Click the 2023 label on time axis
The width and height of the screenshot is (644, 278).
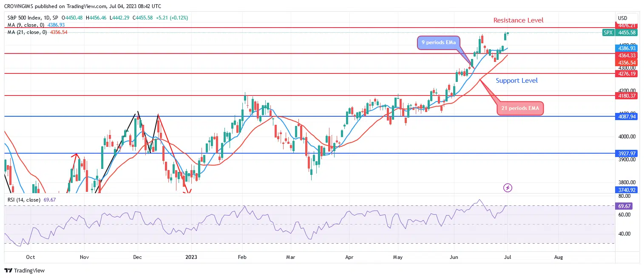point(191,257)
